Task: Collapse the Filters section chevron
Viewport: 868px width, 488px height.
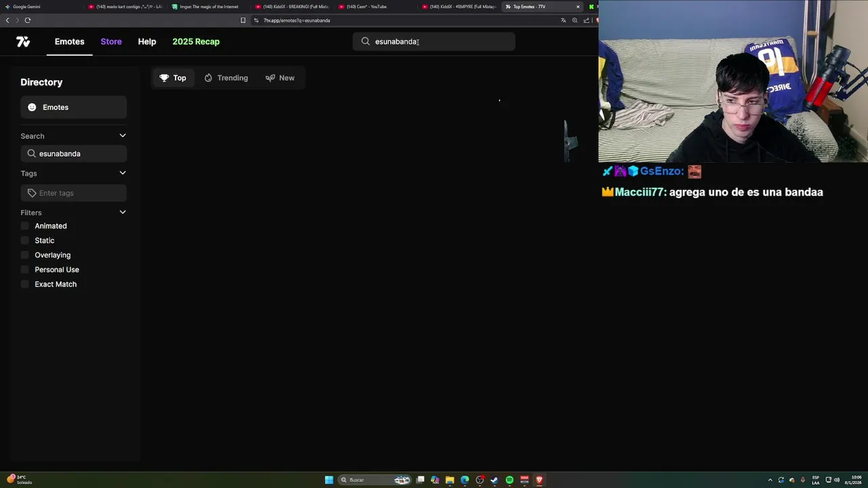Action: click(123, 212)
